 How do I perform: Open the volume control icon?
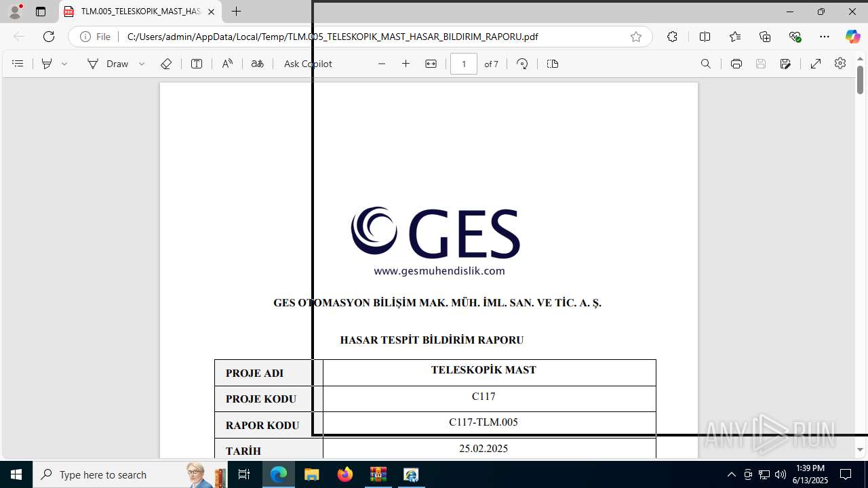[x=781, y=474]
